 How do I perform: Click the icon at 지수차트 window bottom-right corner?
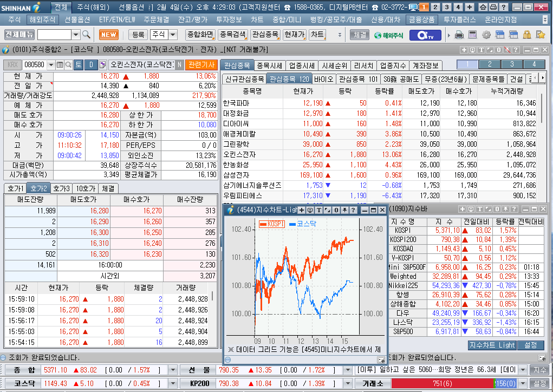click(381, 360)
